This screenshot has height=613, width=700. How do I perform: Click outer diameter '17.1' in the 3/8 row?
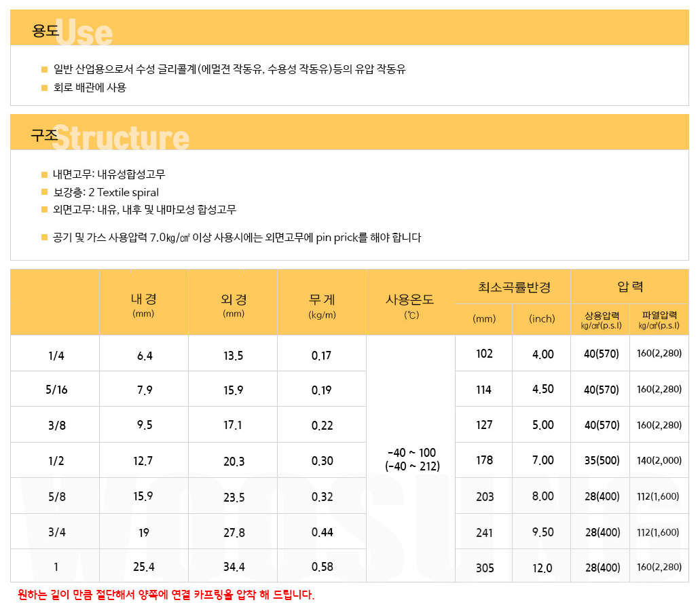click(x=233, y=425)
